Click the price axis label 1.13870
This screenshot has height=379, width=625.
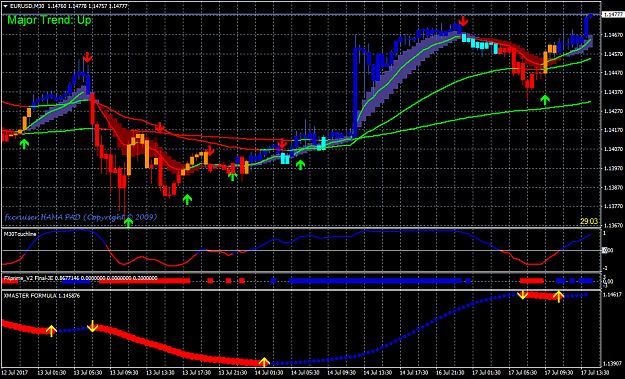pyautogui.click(x=613, y=187)
